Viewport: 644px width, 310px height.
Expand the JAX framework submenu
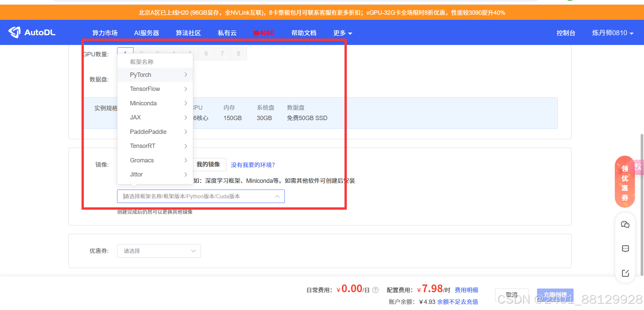point(155,117)
